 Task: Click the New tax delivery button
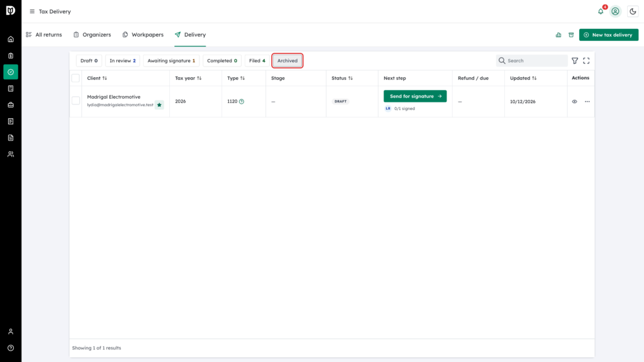coord(609,35)
